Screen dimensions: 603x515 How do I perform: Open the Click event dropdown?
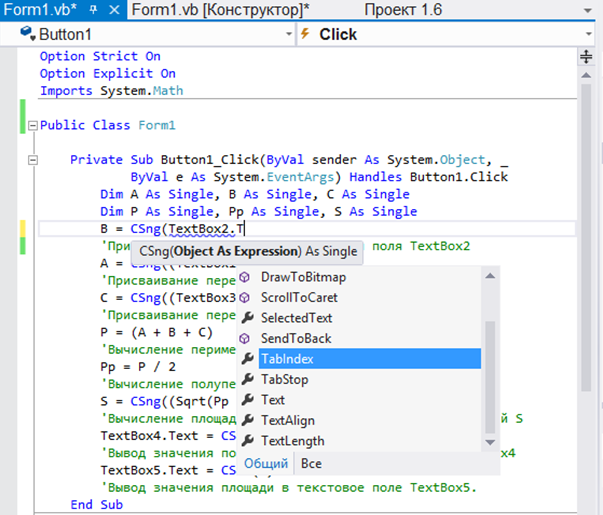pyautogui.click(x=589, y=34)
